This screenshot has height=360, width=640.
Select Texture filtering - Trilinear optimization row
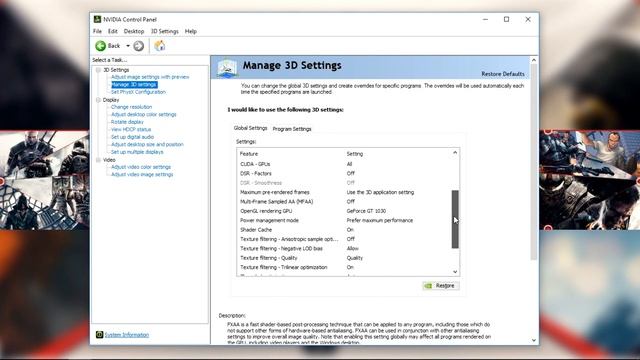pos(344,267)
